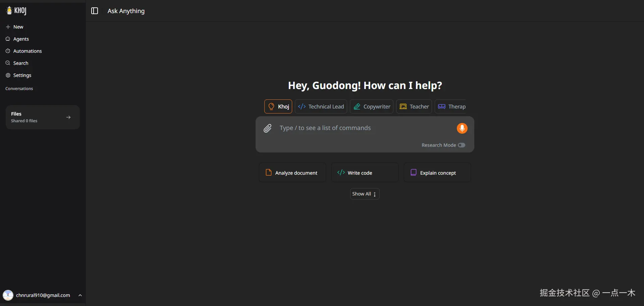Click the chnrural910@gmail.com account label
Screen dimensions: 644x306
point(43,295)
